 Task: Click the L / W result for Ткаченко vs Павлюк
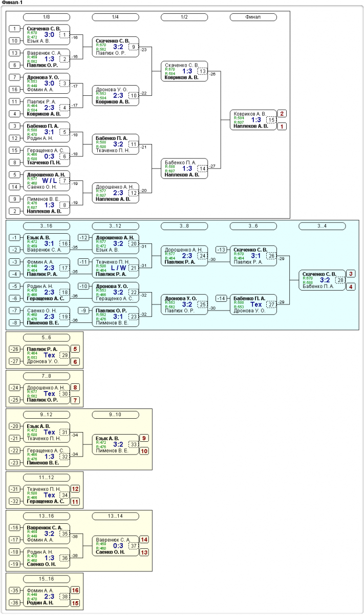119,268
